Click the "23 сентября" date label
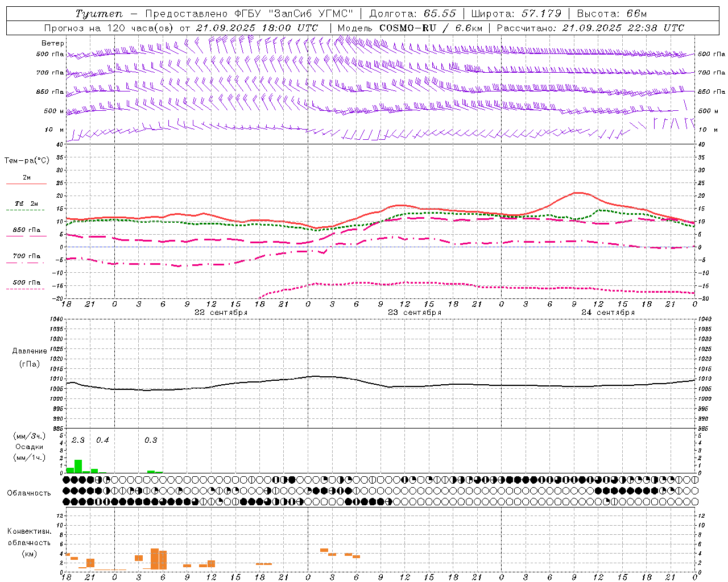 (x=414, y=313)
